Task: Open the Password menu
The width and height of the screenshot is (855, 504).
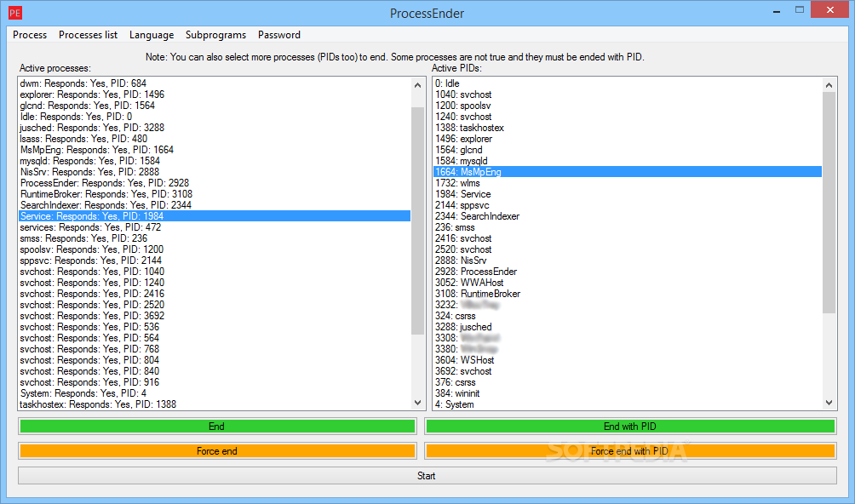Action: [x=279, y=35]
